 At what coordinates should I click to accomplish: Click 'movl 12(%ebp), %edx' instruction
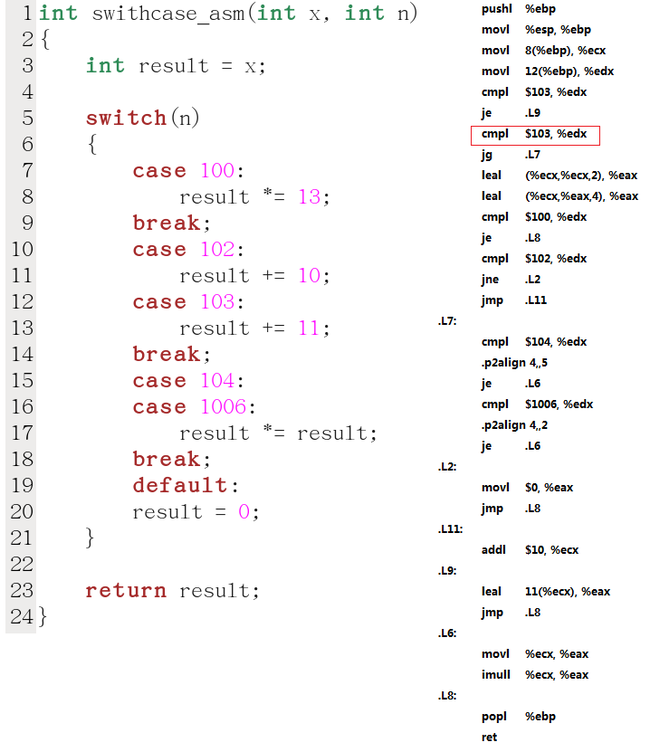pos(548,71)
